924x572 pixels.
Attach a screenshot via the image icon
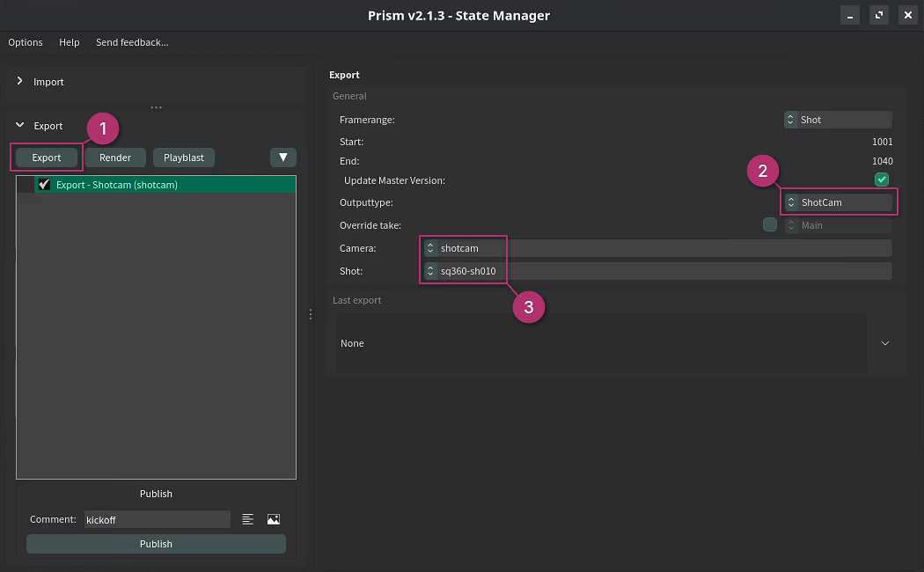274,519
